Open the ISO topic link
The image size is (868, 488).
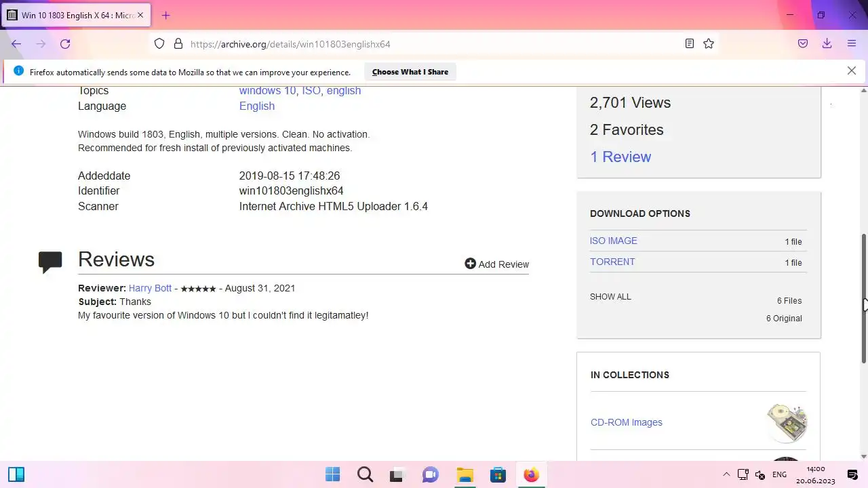click(311, 91)
